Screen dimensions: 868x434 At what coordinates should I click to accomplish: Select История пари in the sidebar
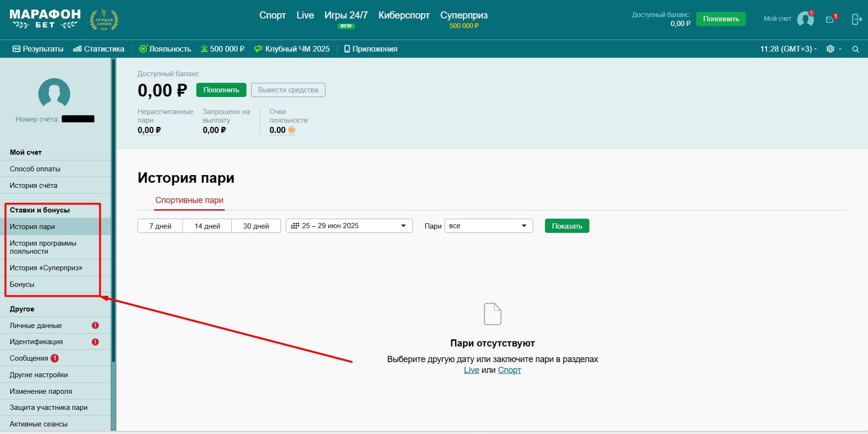[55, 227]
